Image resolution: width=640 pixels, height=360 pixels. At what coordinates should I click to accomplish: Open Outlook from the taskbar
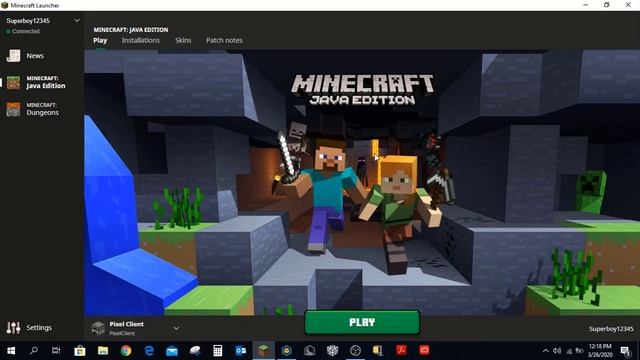240,351
